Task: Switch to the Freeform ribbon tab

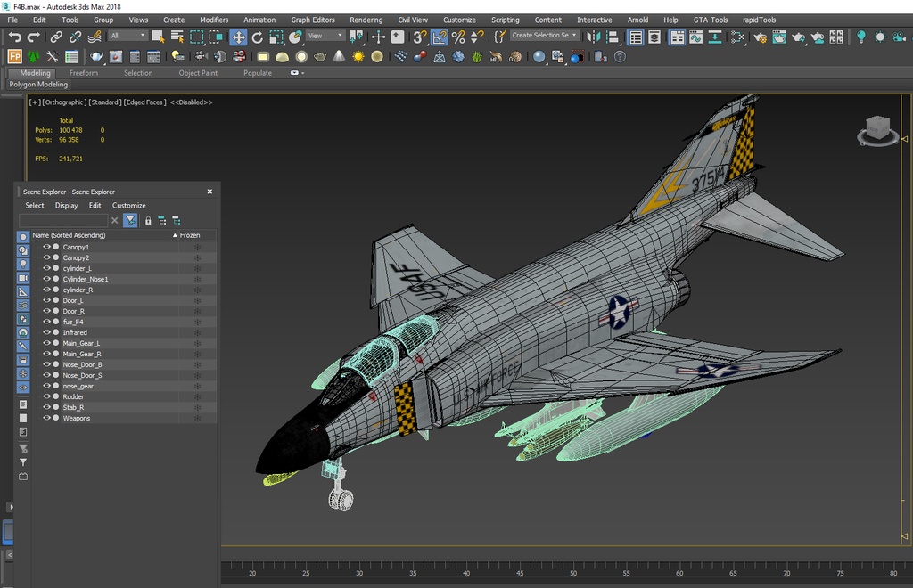Action: [x=83, y=73]
